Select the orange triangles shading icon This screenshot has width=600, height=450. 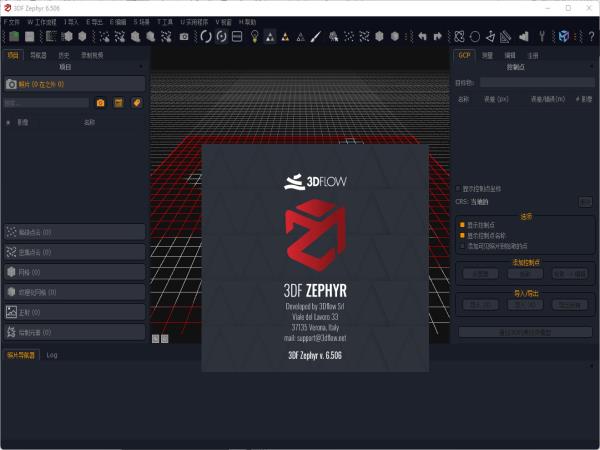point(285,37)
